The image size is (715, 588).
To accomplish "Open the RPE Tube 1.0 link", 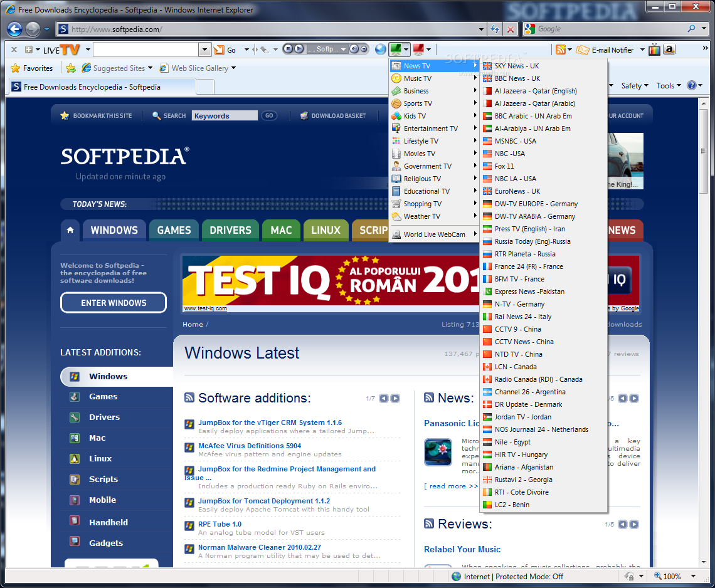I will tap(220, 524).
